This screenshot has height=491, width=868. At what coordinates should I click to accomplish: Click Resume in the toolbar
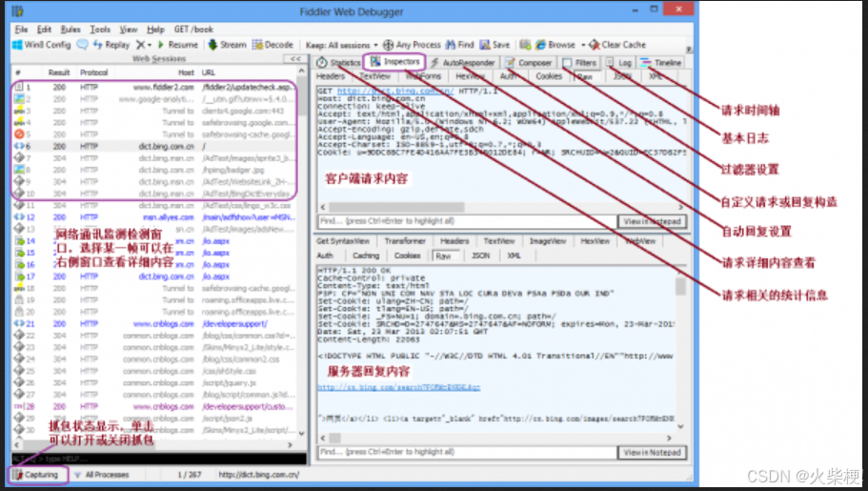(x=177, y=45)
